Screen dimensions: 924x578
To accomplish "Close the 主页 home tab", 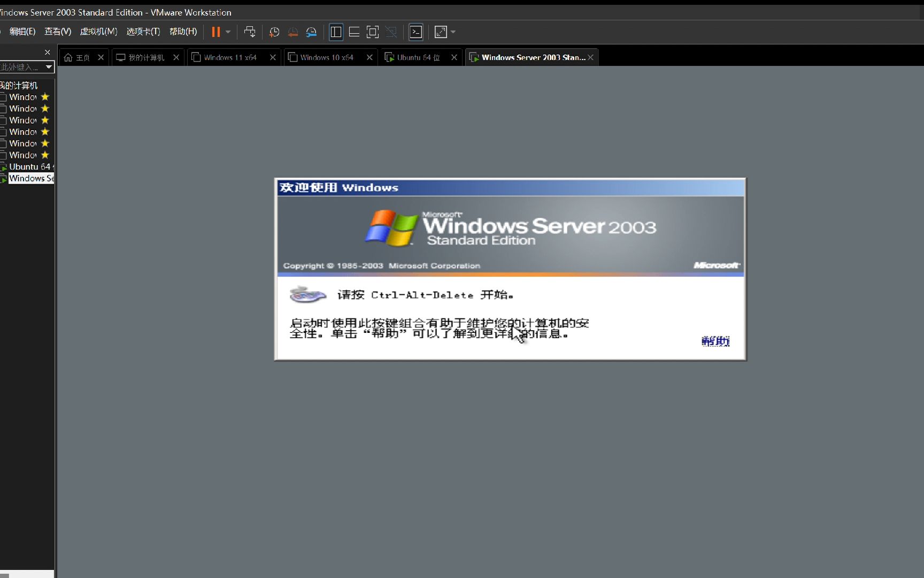I will pos(101,57).
